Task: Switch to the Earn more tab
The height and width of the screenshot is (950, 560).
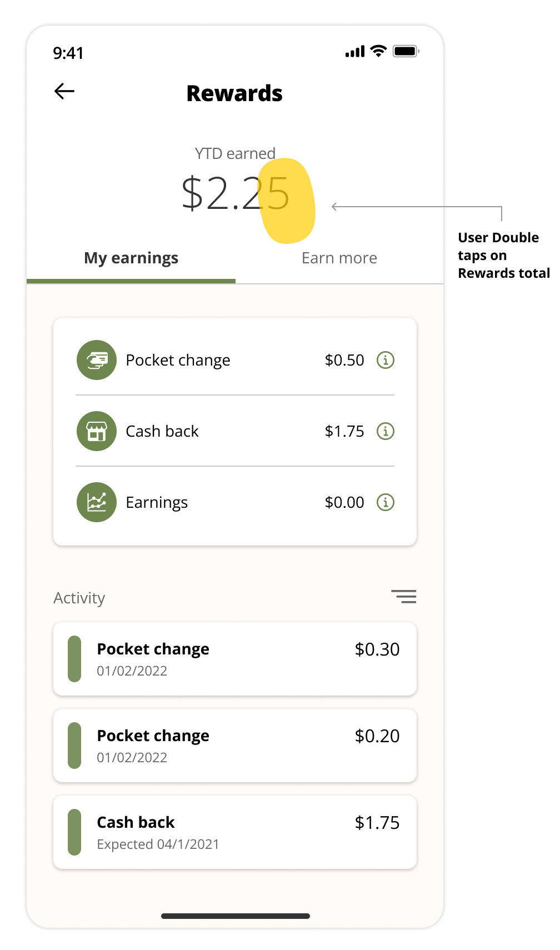Action: point(339,258)
